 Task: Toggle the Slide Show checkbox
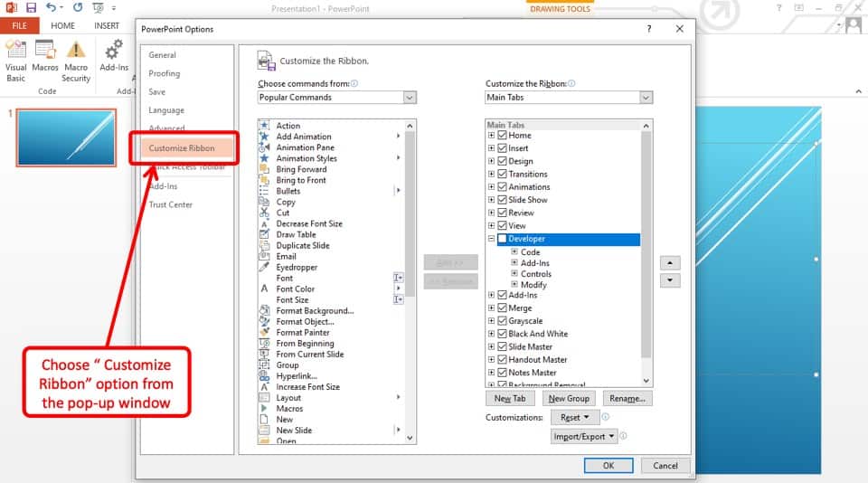pyautogui.click(x=502, y=199)
